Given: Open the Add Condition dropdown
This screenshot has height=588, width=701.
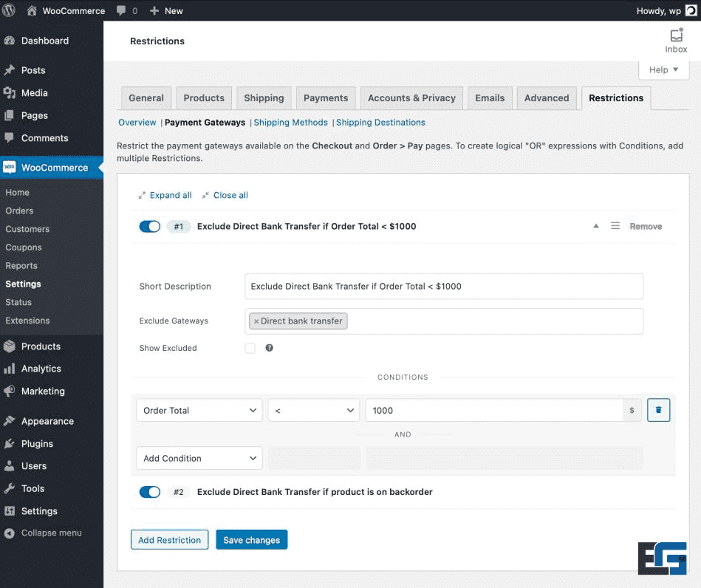Looking at the screenshot, I should tap(199, 458).
